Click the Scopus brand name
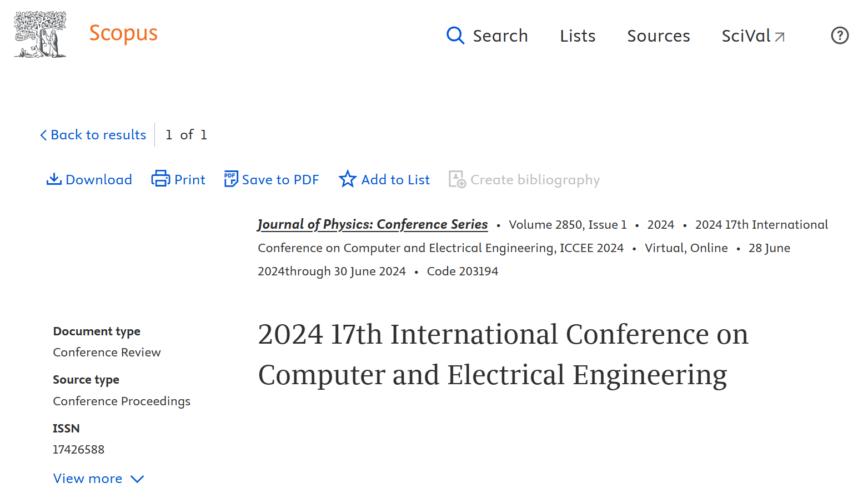Screen dimensions: 868x493 123,33
